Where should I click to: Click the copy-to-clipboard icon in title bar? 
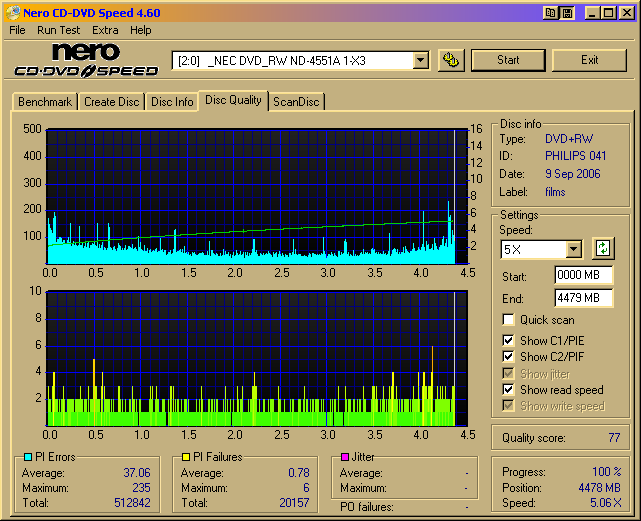pyautogui.click(x=551, y=13)
